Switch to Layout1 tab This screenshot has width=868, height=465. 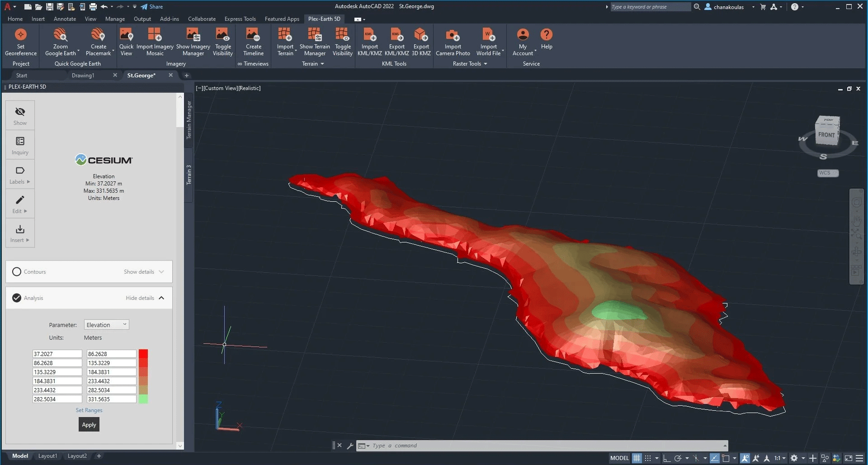point(47,456)
